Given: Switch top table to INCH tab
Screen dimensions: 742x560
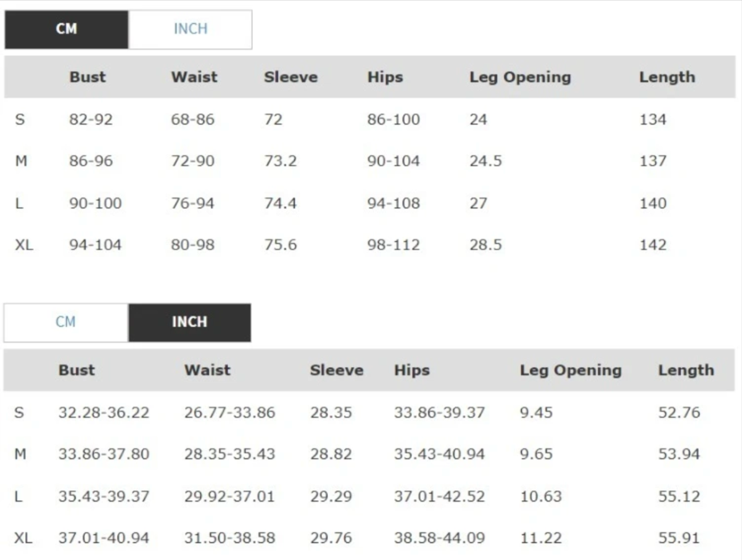Looking at the screenshot, I should (190, 30).
